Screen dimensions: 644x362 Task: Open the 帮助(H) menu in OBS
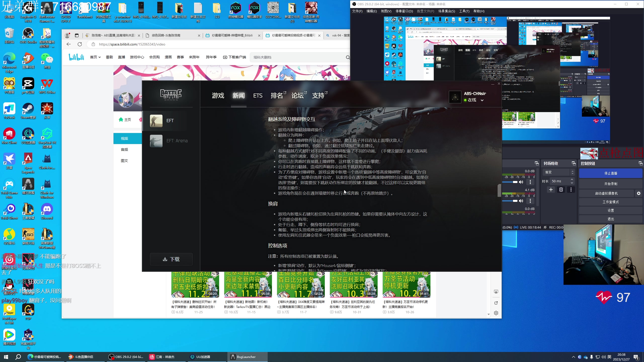click(479, 11)
